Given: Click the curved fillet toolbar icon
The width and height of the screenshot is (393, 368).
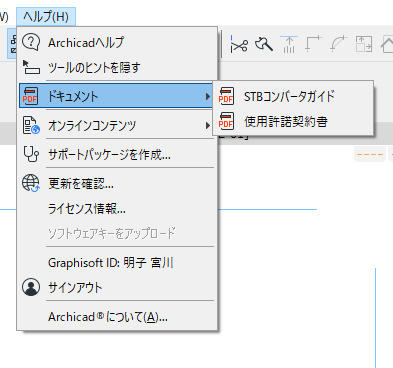Looking at the screenshot, I should point(339,44).
